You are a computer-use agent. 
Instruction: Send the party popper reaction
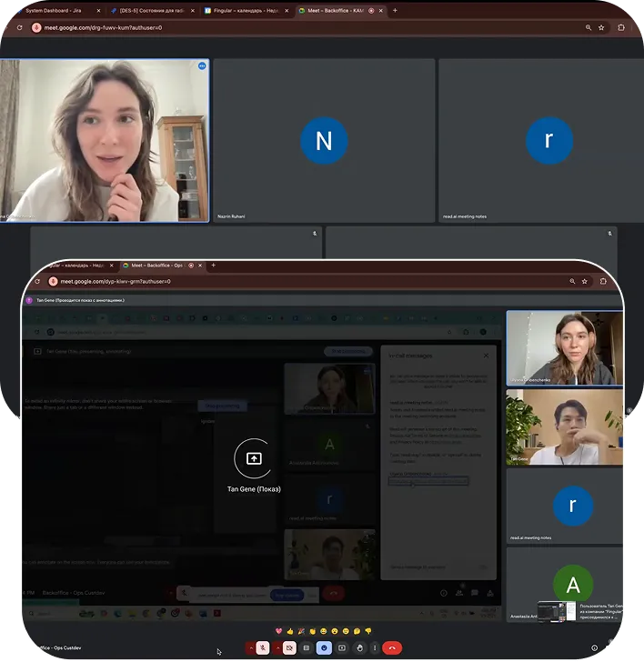pyautogui.click(x=301, y=631)
